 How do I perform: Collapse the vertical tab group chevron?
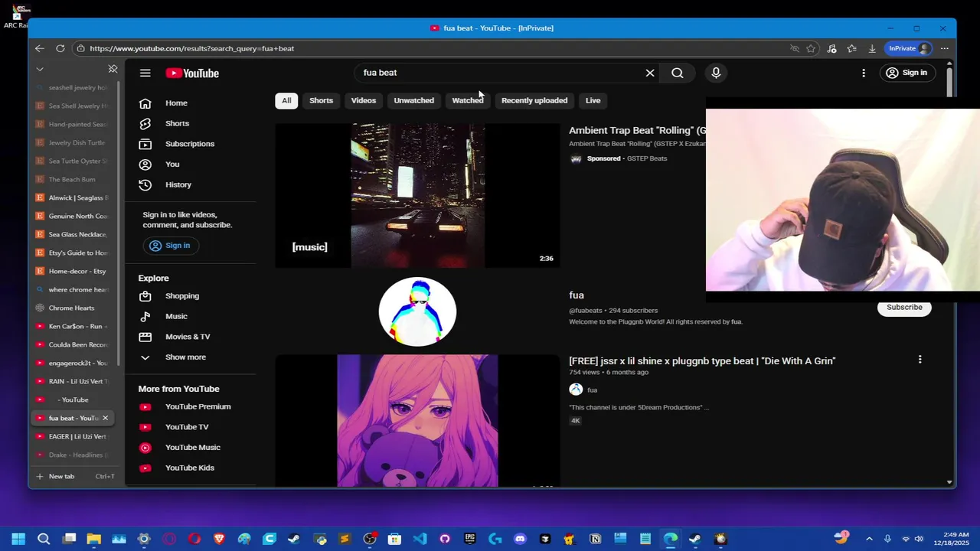[x=40, y=69]
